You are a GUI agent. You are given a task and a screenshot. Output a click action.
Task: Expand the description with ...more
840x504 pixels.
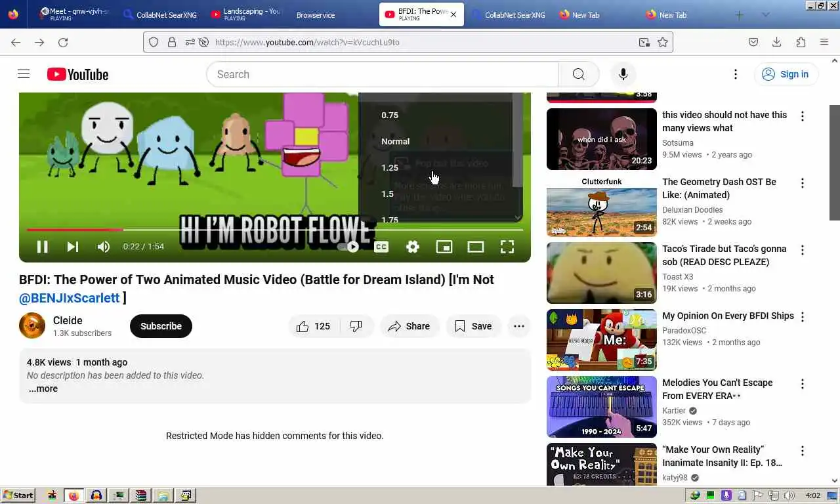click(43, 388)
